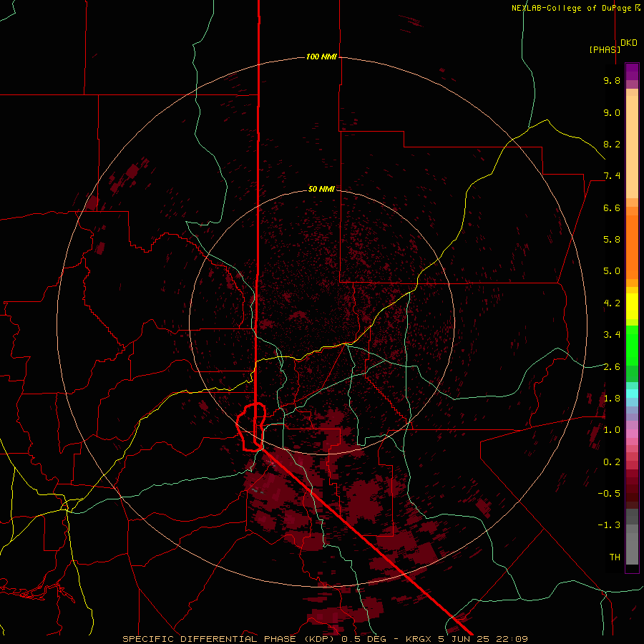This screenshot has height=644, width=644.
Task: Click the thick red polygon outline on map
Action: tap(251, 427)
